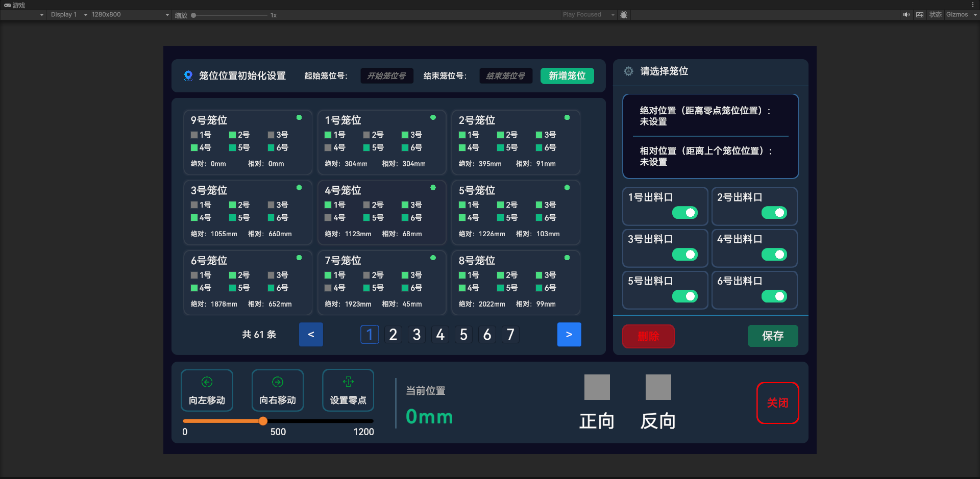The height and width of the screenshot is (479, 980).
Task: Click the crosshair icon above 设置零点
Action: point(348,382)
